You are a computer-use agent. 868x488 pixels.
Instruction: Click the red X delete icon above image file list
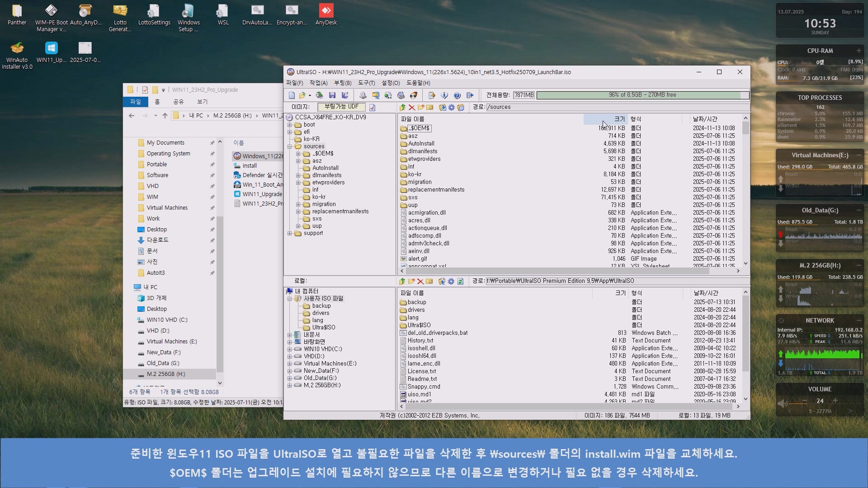411,108
